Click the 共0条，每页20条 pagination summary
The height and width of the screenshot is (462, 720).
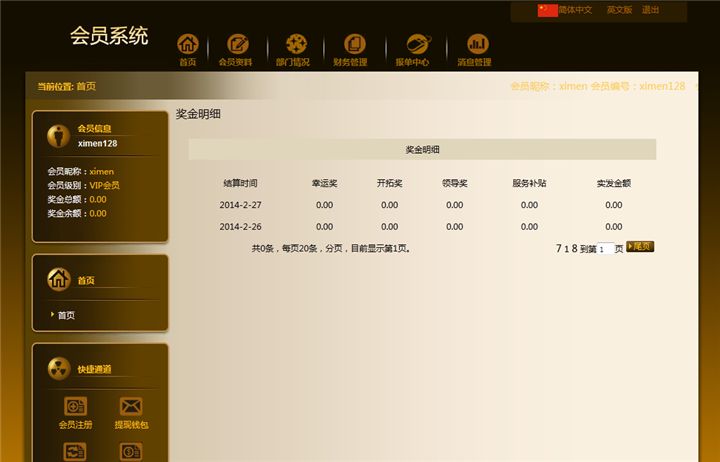[x=331, y=248]
